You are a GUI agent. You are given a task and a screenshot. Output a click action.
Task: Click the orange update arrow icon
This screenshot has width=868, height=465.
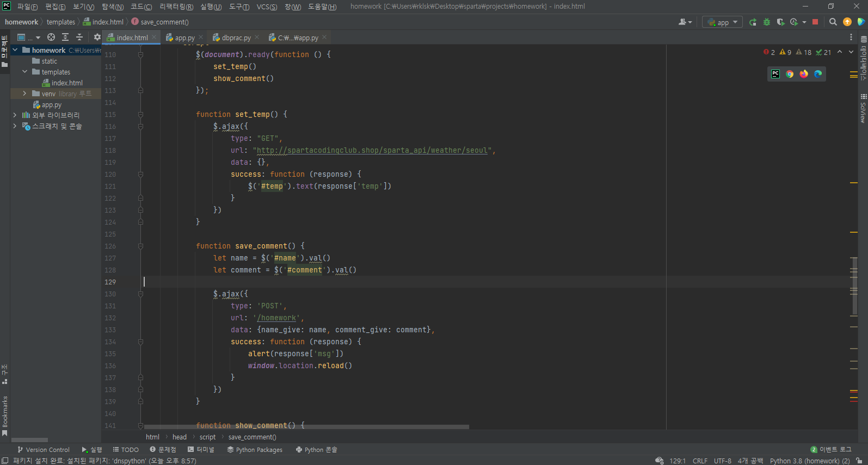point(847,22)
